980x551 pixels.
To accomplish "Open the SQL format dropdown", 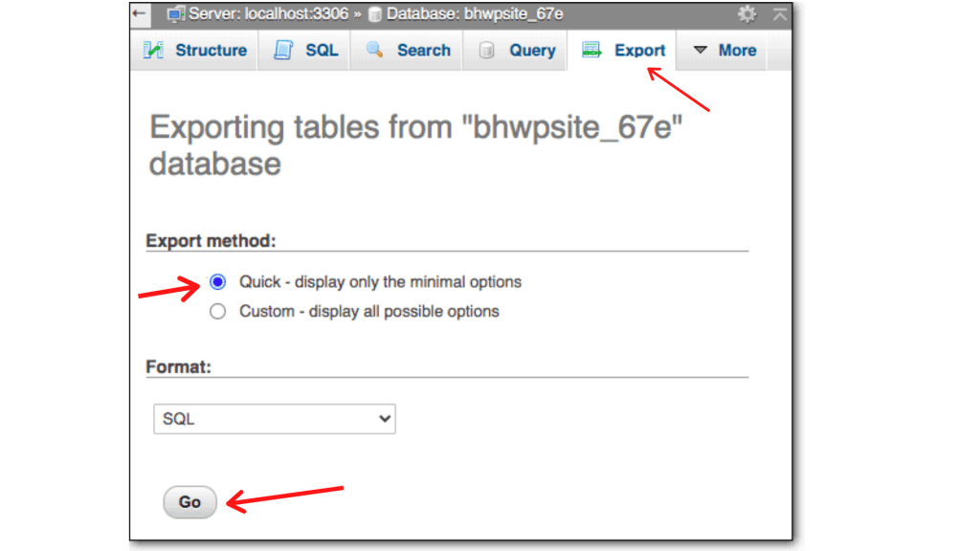I will (x=275, y=419).
